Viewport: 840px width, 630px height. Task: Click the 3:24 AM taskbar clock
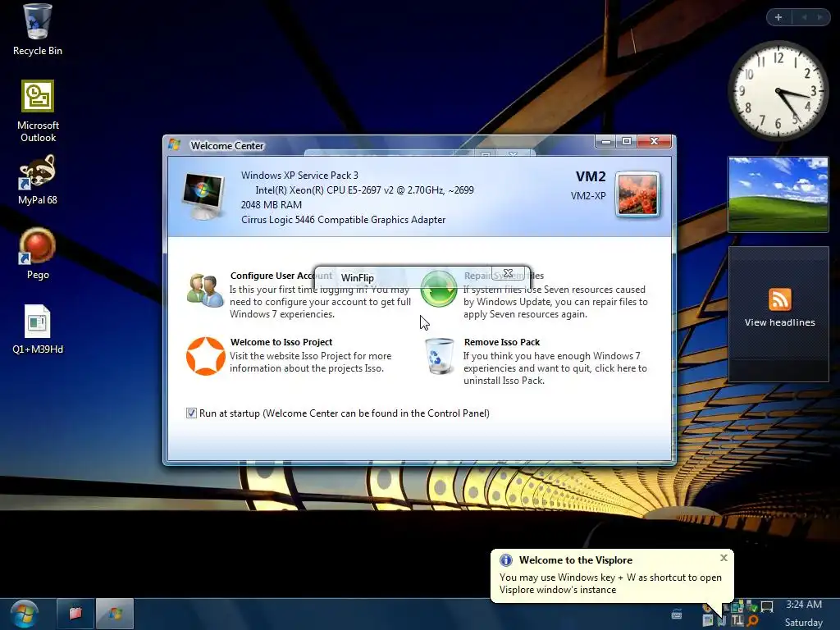click(x=804, y=605)
